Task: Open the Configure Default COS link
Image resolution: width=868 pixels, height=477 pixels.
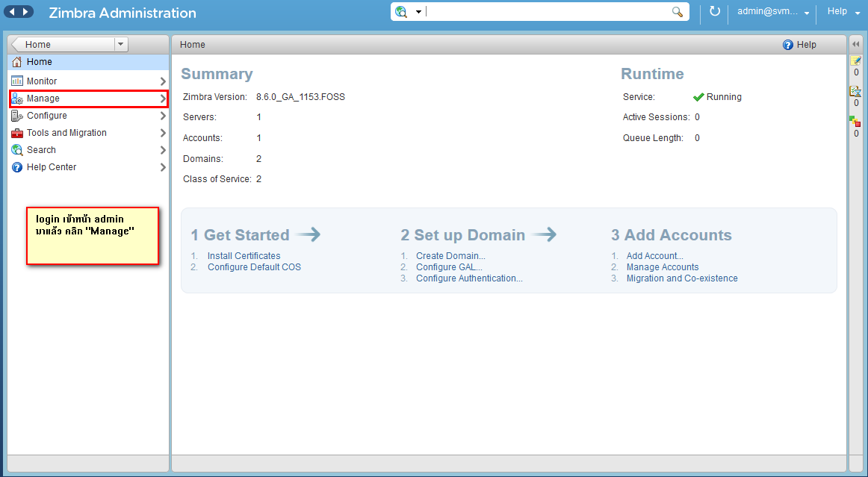Action: coord(254,266)
